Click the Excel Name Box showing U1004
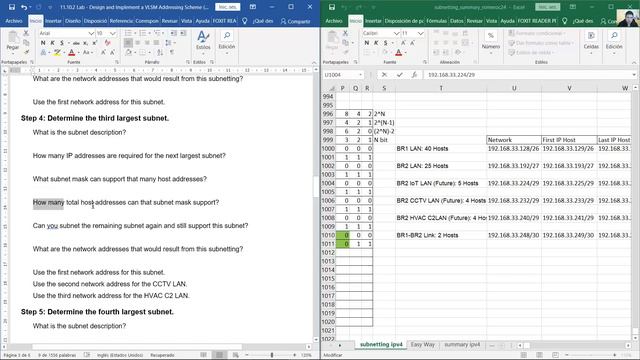Viewport: 640px width, 360px height. coord(343,75)
